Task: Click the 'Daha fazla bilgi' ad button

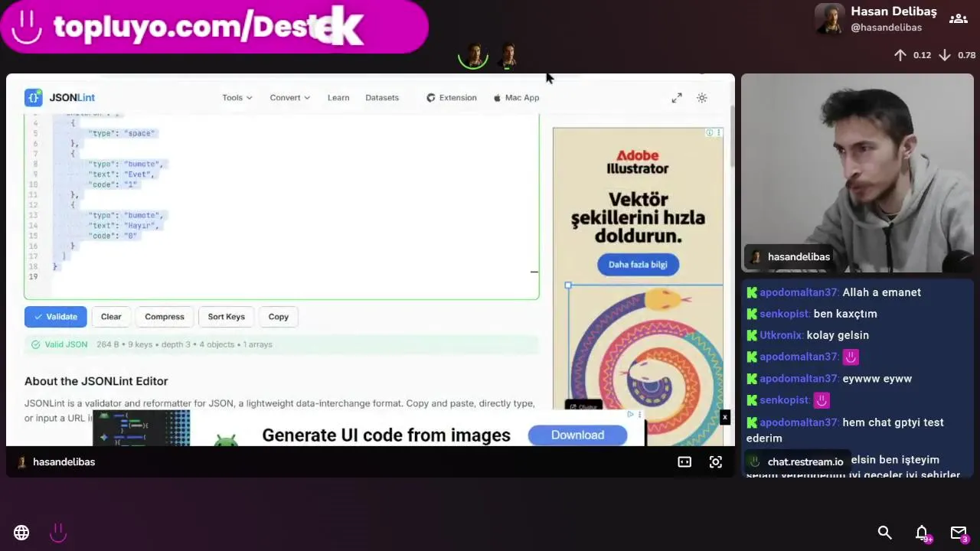Action: pos(638,265)
